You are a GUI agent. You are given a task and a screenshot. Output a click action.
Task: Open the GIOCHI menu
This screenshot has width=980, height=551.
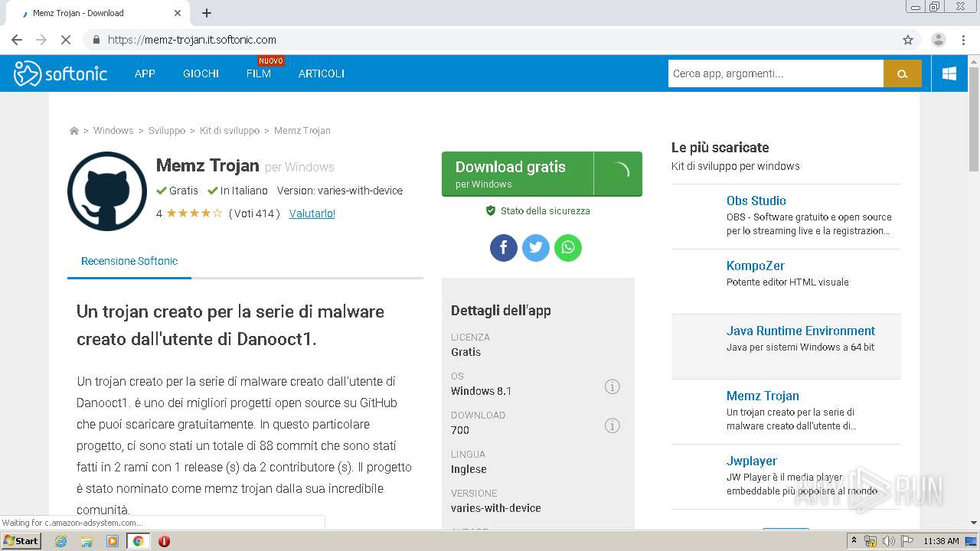click(201, 73)
